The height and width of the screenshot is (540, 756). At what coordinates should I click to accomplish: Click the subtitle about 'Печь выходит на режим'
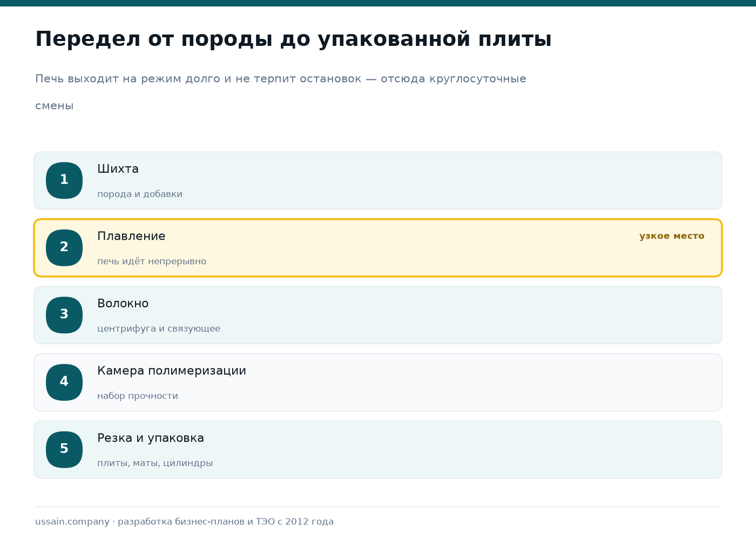281,92
